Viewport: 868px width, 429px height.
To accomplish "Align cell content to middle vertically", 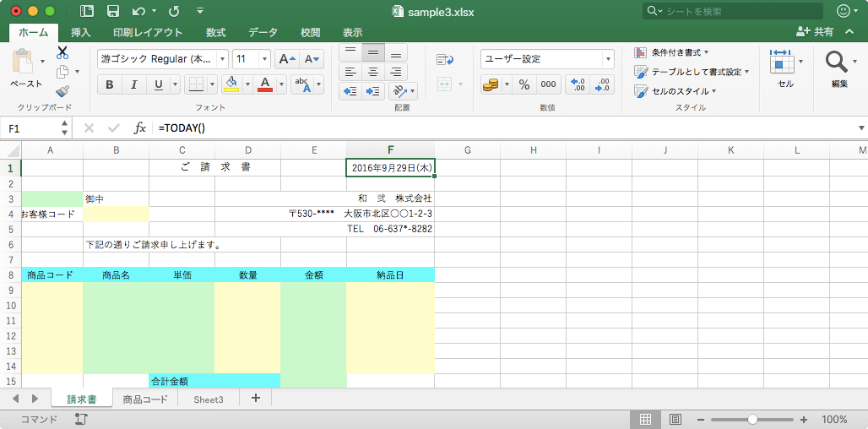I will (373, 52).
